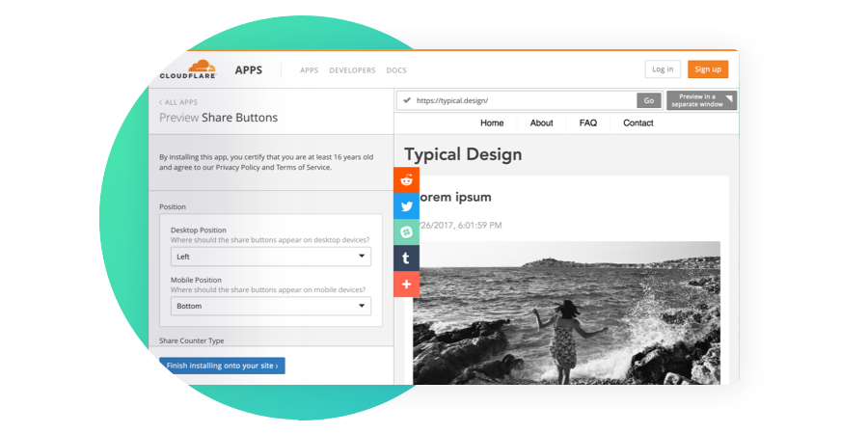Click the Cloudflare logo
868x434 pixels.
[x=189, y=69]
